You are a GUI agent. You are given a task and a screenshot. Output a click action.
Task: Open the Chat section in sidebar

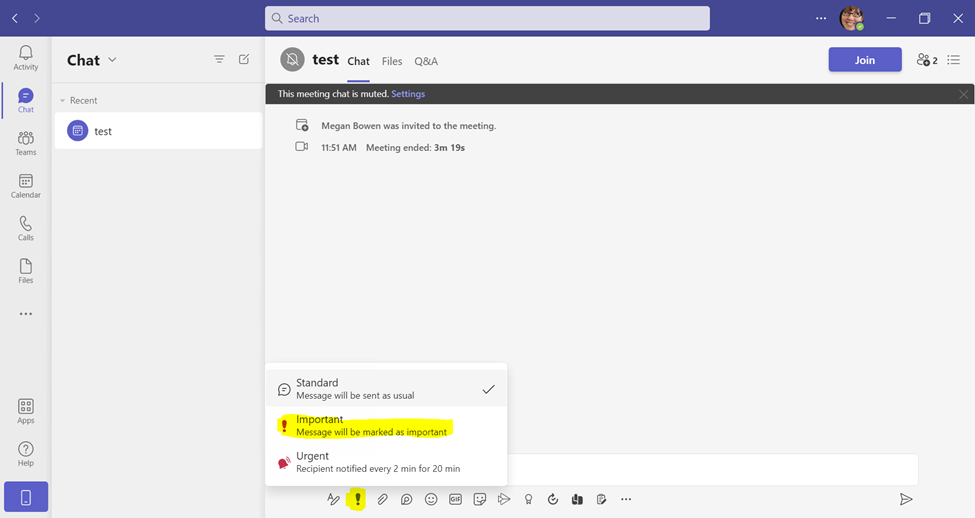coord(25,100)
